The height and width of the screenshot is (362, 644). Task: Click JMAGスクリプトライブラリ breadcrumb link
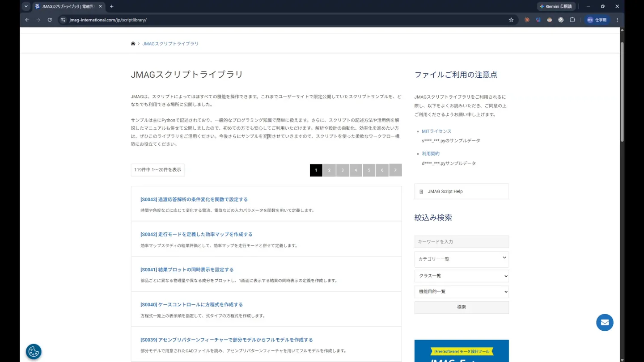[x=170, y=44]
